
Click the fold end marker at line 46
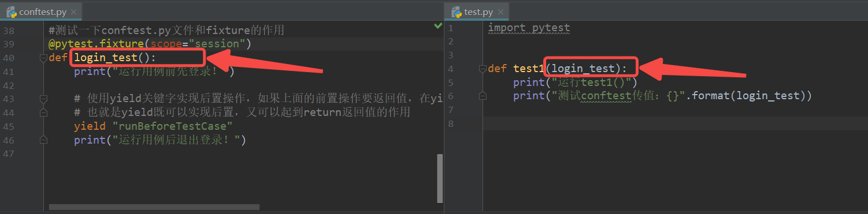(x=43, y=140)
